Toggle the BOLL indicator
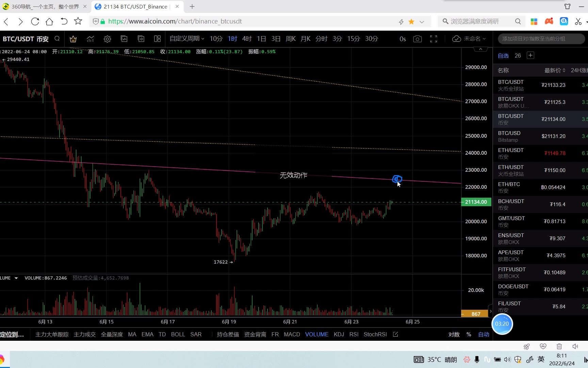The width and height of the screenshot is (588, 368). coord(178,334)
